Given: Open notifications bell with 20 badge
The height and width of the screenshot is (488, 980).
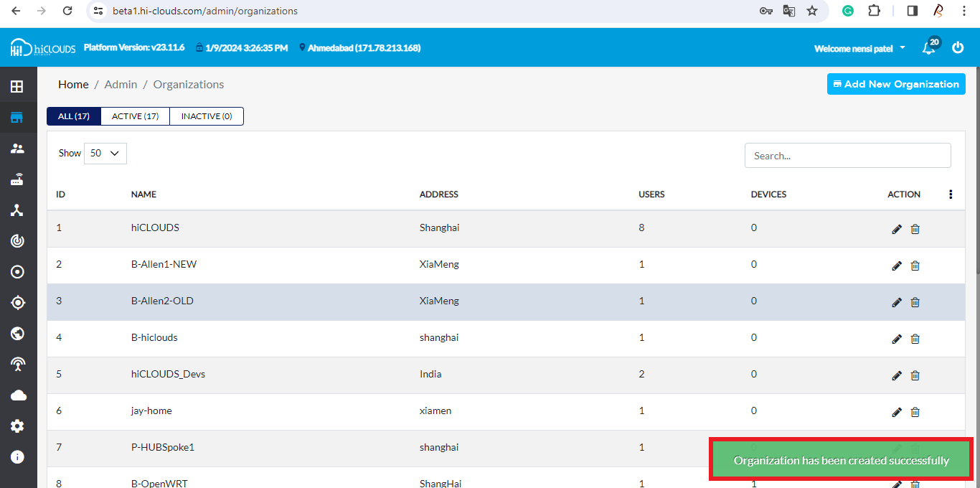Looking at the screenshot, I should point(930,47).
